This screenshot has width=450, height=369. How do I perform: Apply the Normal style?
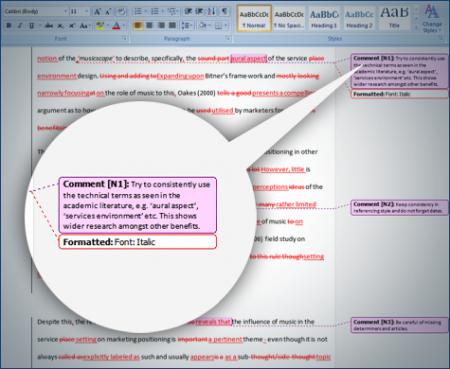254,19
